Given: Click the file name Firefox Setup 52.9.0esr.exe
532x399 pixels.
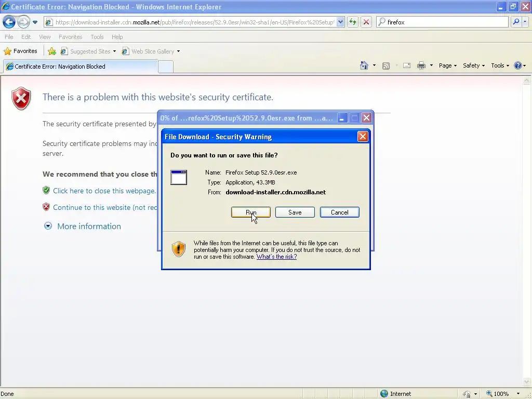Looking at the screenshot, I should coord(261,172).
